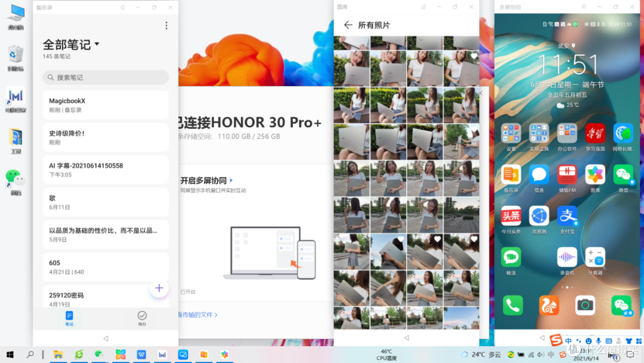644x363 pixels.
Task: Open the Phone dialer in dock
Action: (x=513, y=306)
